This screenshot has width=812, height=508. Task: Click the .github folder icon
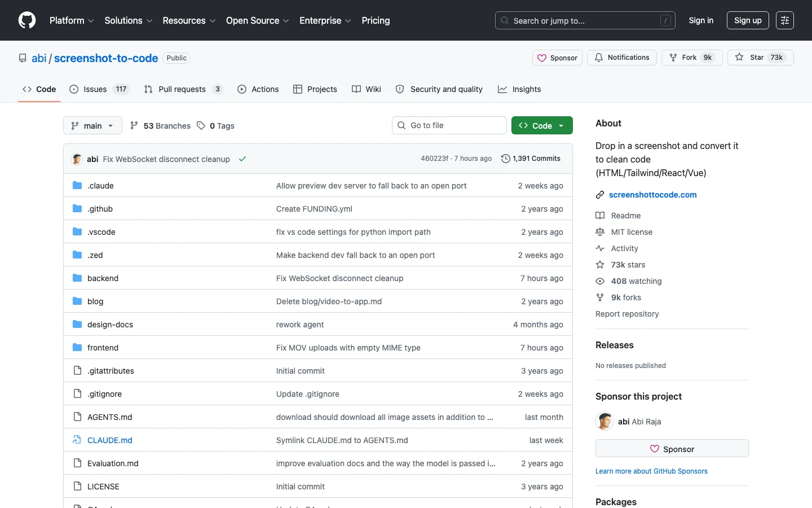[x=77, y=208]
